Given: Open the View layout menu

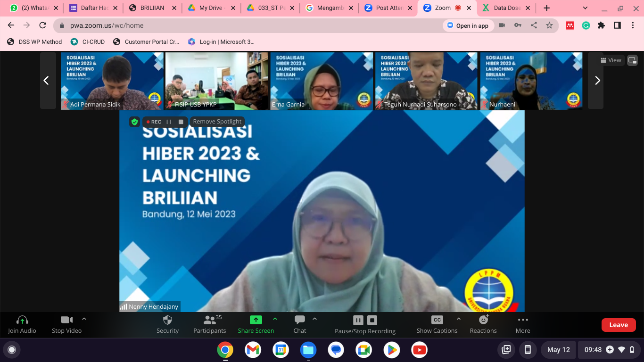Looking at the screenshot, I should pyautogui.click(x=611, y=60).
